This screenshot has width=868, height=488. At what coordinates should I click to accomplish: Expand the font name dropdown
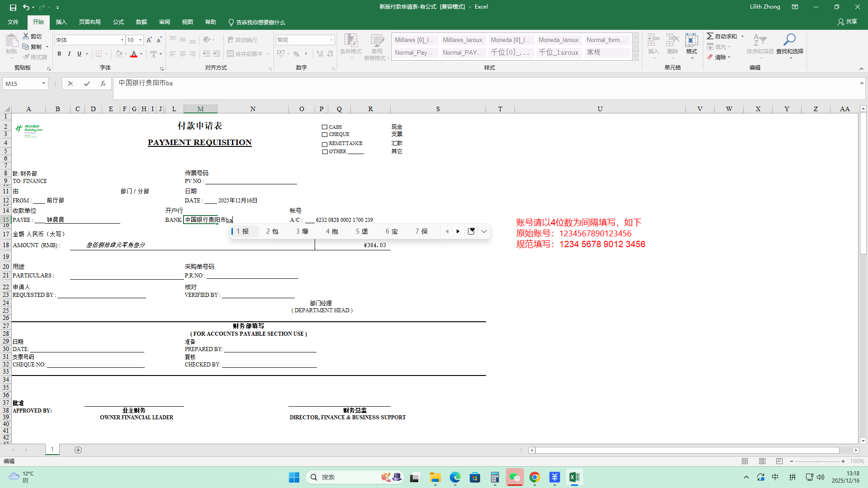point(122,40)
